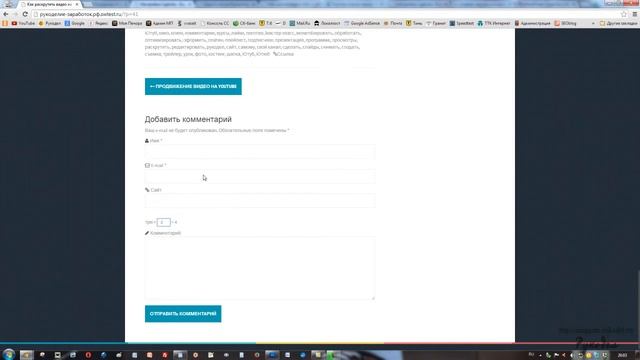The image size is (640, 360).
Task: Click the E-mail input field
Action: [x=260, y=176]
